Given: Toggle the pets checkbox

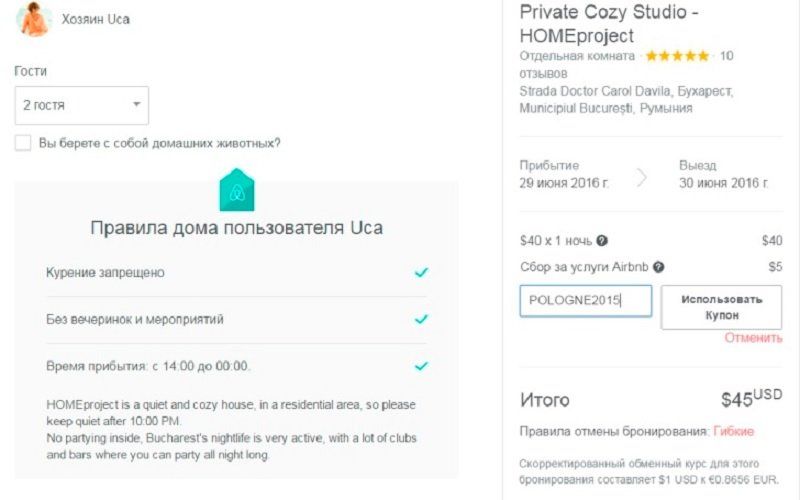Looking at the screenshot, I should click(23, 143).
